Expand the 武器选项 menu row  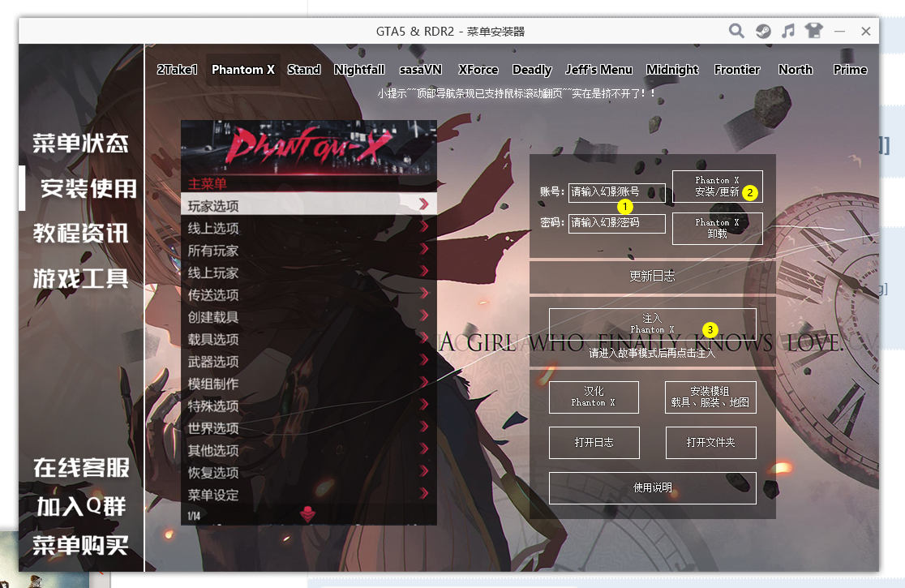coord(308,361)
